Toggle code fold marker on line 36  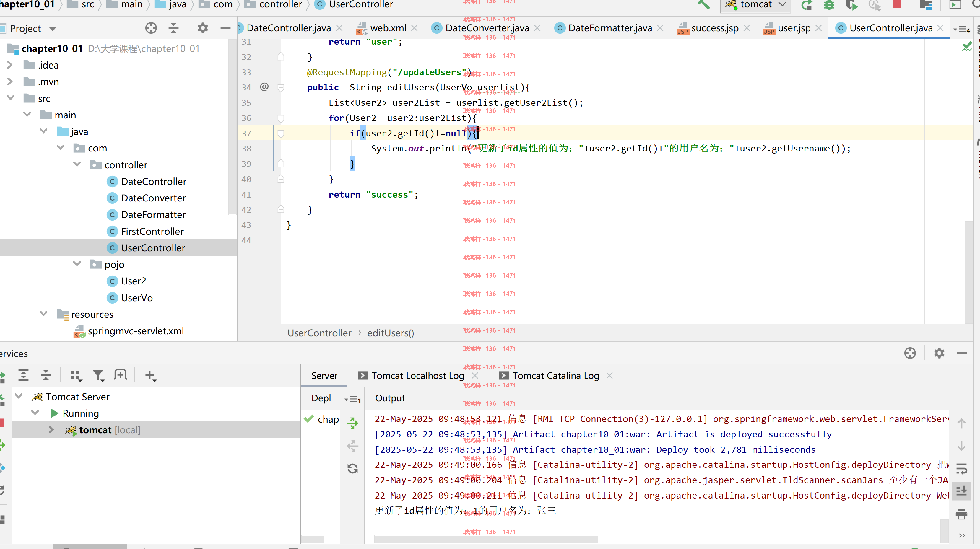(281, 118)
